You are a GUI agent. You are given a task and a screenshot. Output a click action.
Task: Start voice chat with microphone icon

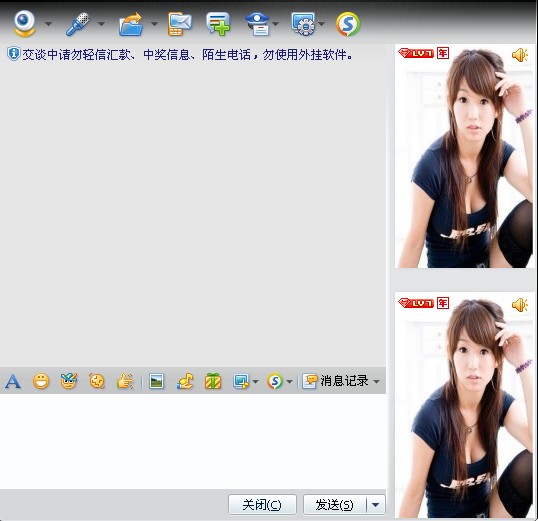coord(78,24)
